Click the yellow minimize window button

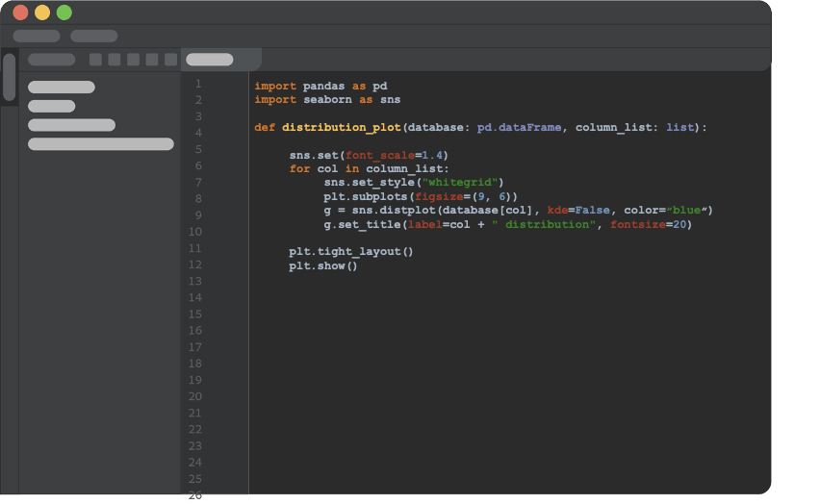pos(42,13)
